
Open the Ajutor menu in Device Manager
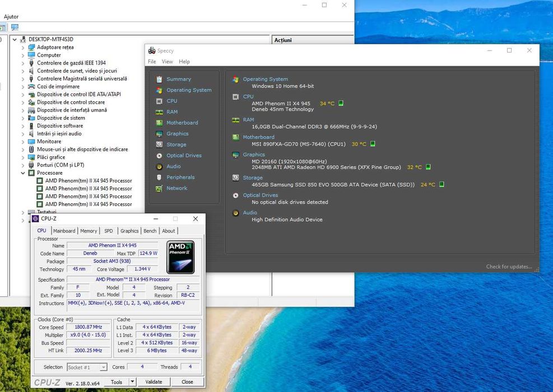point(11,17)
